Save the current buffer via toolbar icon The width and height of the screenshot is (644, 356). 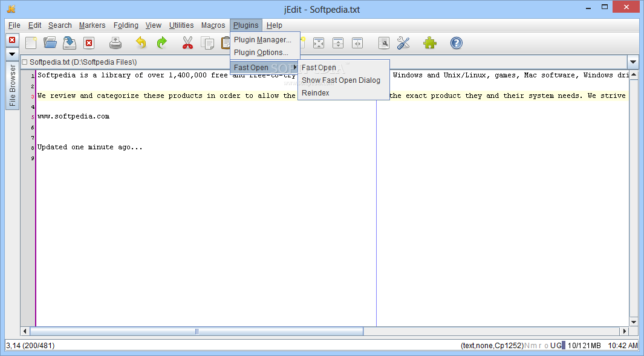tap(70, 43)
